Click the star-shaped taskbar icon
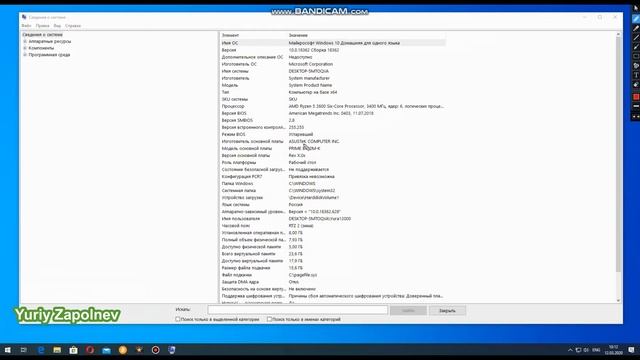The image size is (640, 360). pyautogui.click(x=139, y=350)
